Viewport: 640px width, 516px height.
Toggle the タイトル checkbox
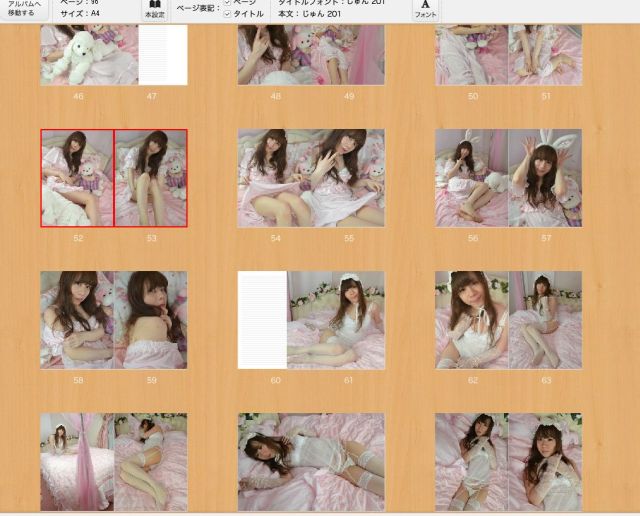coord(227,14)
